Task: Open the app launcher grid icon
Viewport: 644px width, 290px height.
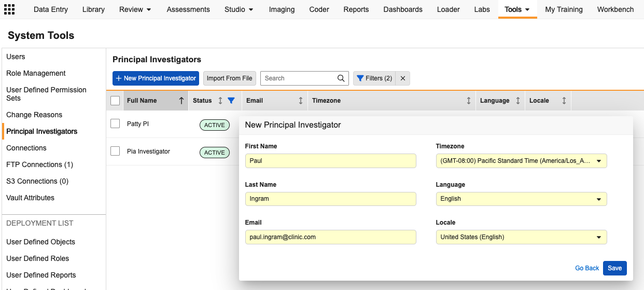Action: click(9, 9)
